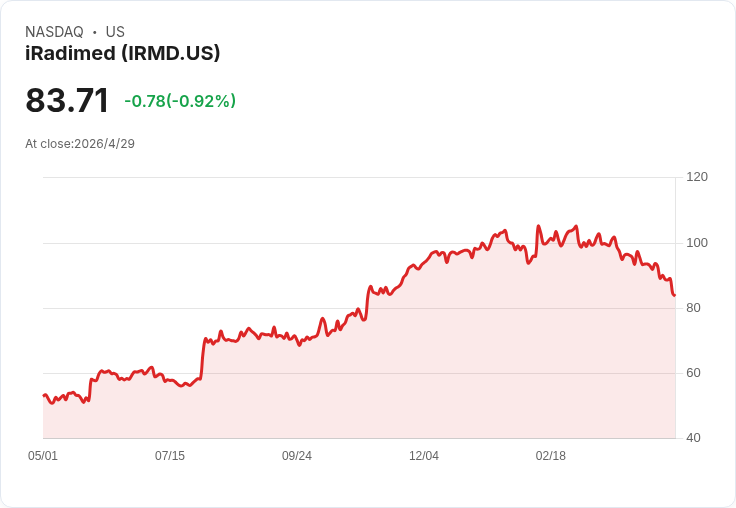Click the iRadimed (IRMD.US) stock title
This screenshot has height=508, width=736.
pyautogui.click(x=123, y=53)
